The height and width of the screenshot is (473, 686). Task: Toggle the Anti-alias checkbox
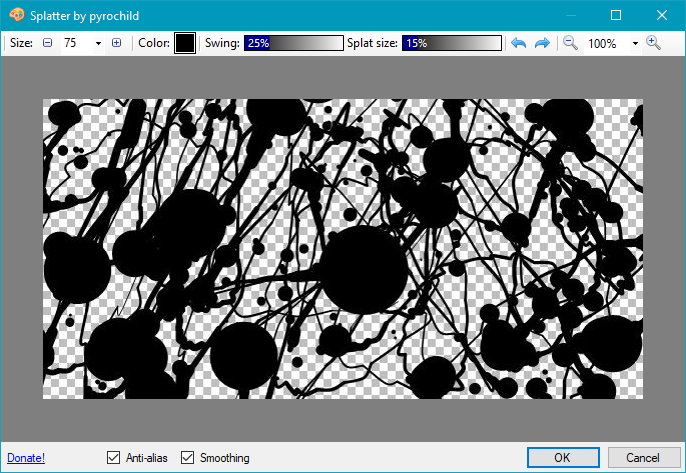coord(113,458)
